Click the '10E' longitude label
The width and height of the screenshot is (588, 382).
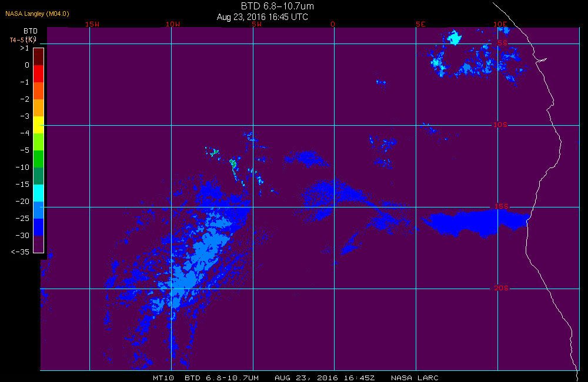(500, 24)
